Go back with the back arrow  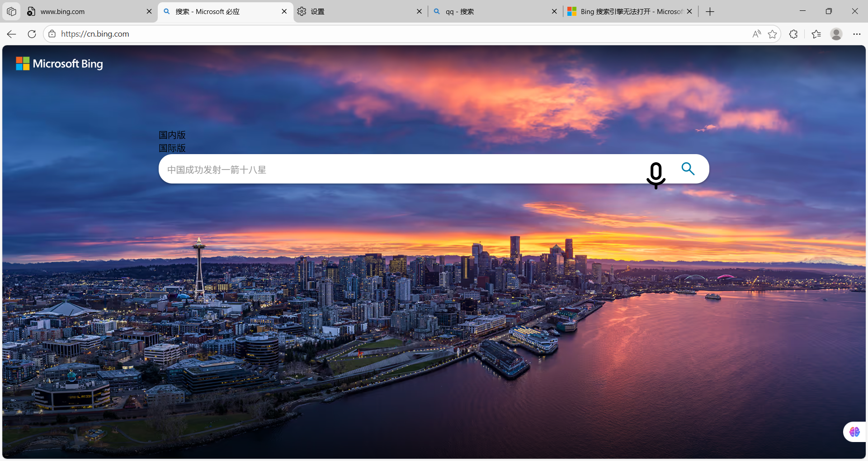[x=12, y=34]
